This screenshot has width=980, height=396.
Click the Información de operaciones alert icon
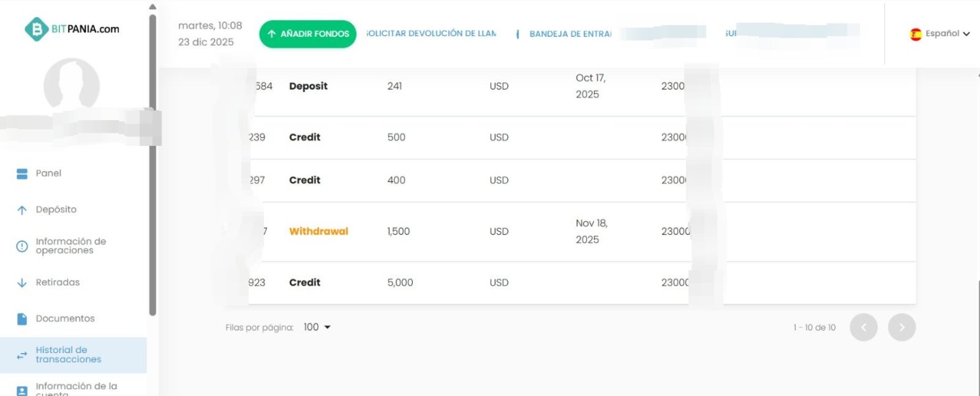point(22,246)
